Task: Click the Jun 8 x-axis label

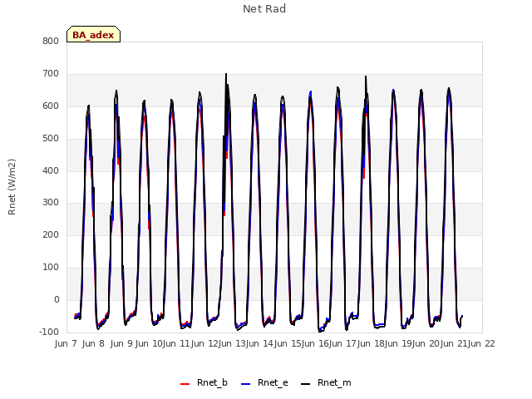Action: point(93,343)
